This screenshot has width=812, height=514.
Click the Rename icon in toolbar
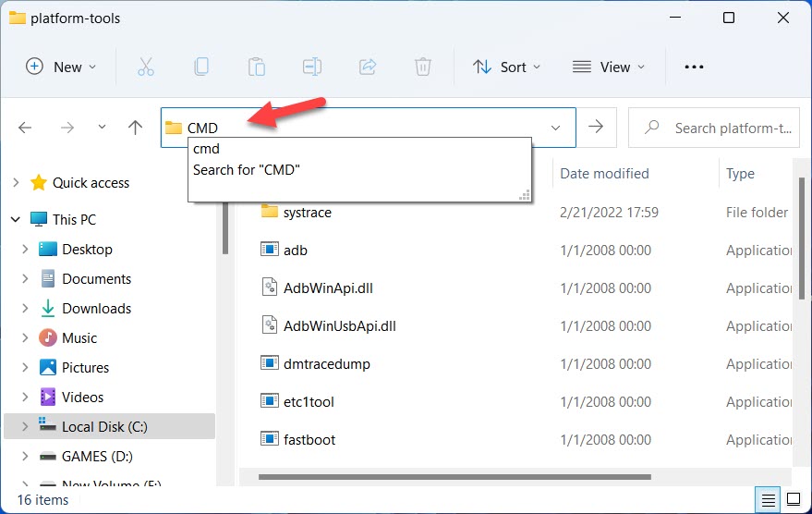pyautogui.click(x=311, y=67)
